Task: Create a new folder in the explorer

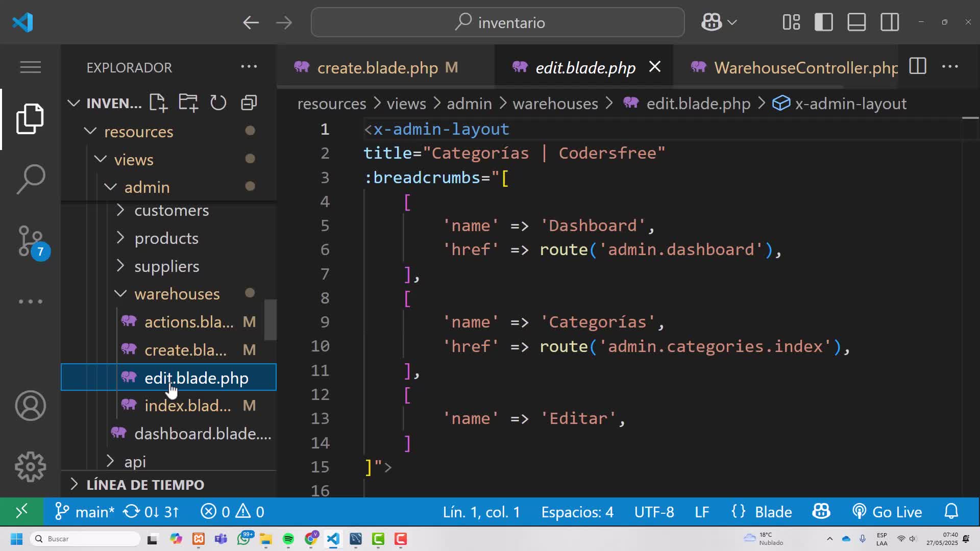Action: point(188,103)
